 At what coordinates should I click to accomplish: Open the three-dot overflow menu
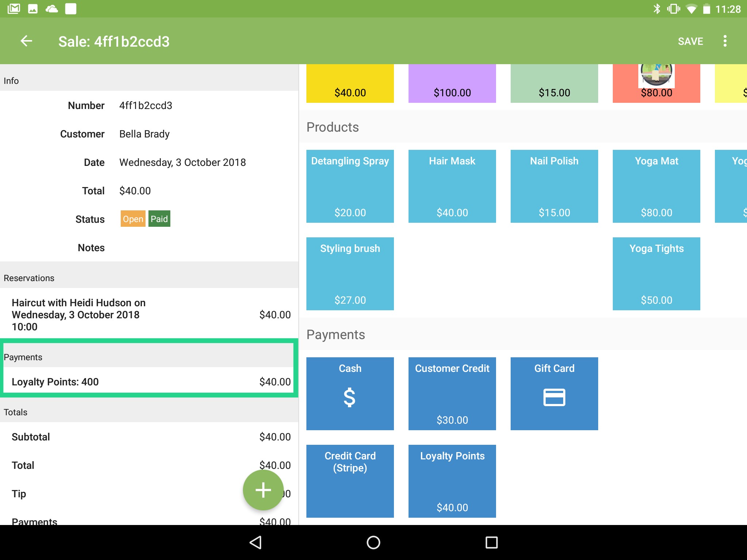tap(725, 41)
